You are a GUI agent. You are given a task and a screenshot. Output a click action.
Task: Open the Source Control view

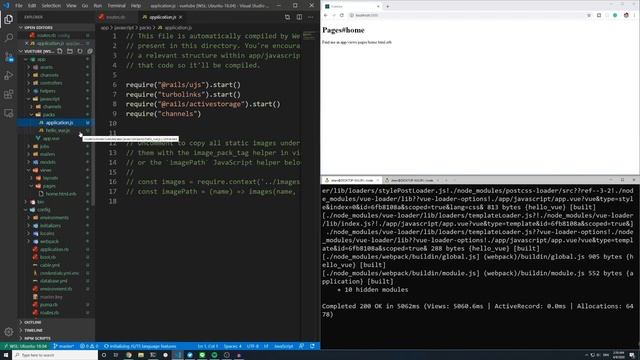tap(9, 57)
